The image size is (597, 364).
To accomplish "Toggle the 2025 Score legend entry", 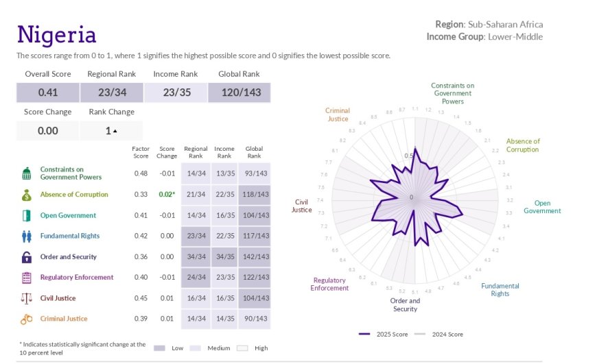I will 383,335.
